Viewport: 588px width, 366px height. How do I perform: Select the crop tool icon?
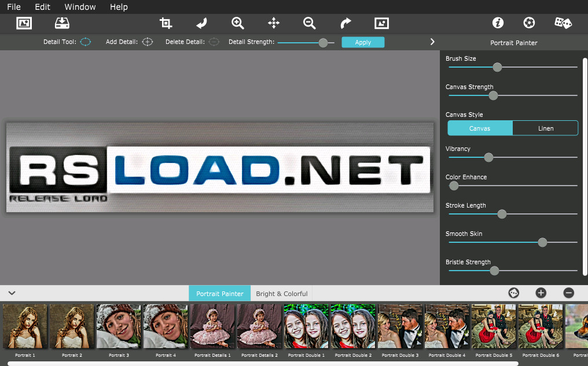point(166,23)
